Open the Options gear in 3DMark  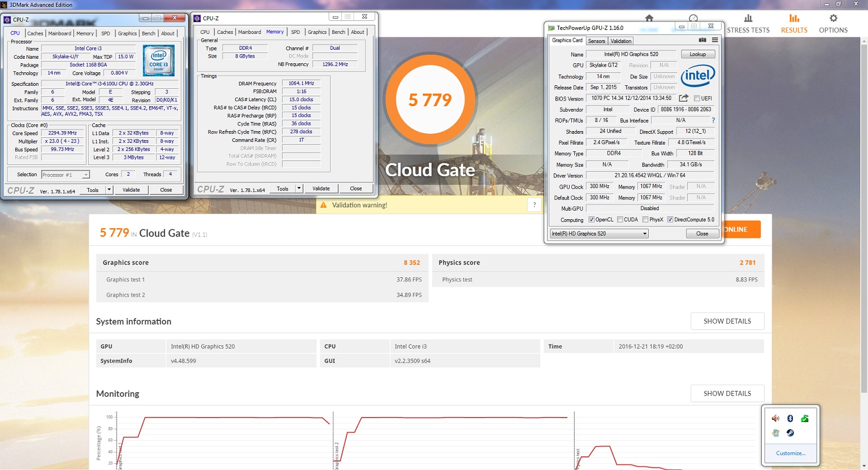click(x=833, y=24)
